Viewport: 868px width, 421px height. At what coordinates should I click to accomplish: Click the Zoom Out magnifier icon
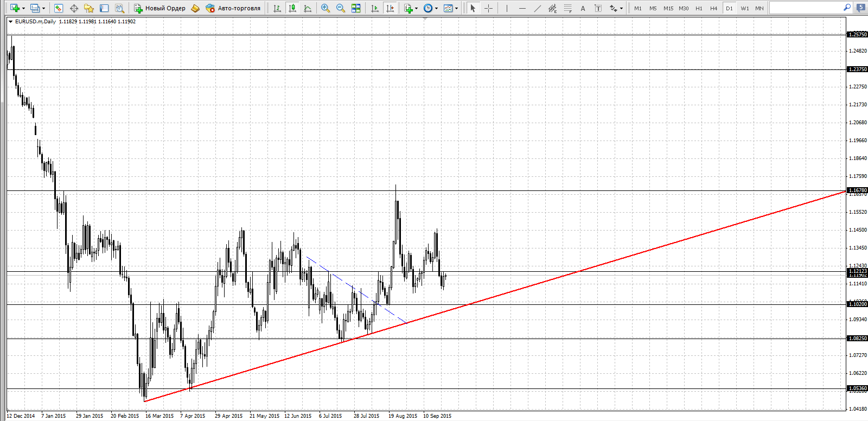(x=341, y=8)
